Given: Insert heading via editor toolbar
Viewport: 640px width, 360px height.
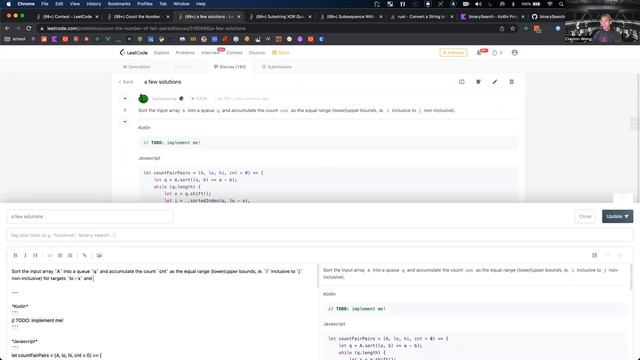Looking at the screenshot, I should 35,256.
